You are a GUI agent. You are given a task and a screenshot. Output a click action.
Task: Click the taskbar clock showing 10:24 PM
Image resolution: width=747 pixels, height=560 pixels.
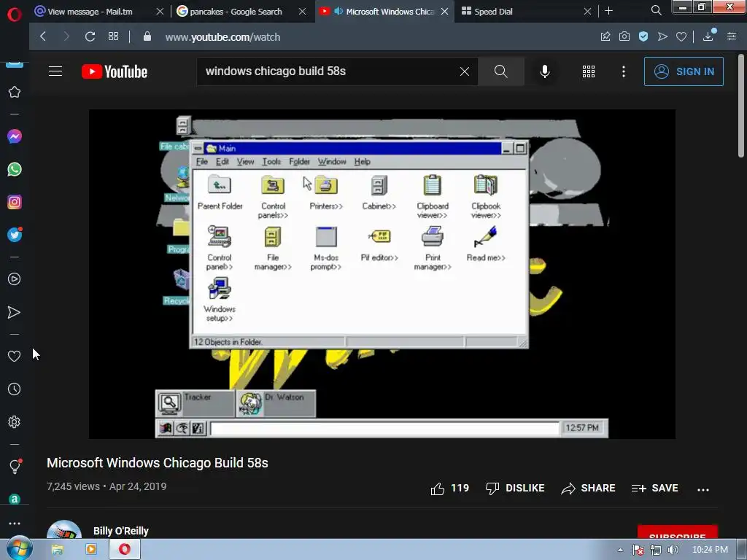[x=710, y=550]
